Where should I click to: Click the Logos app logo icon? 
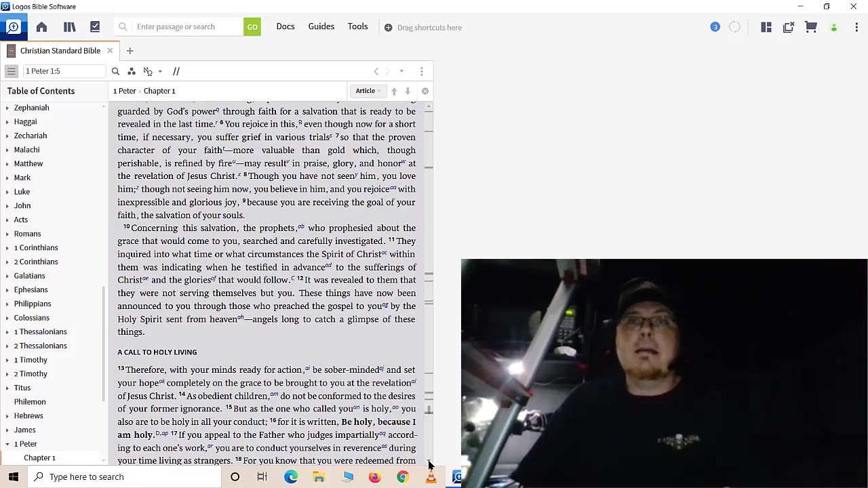14,27
